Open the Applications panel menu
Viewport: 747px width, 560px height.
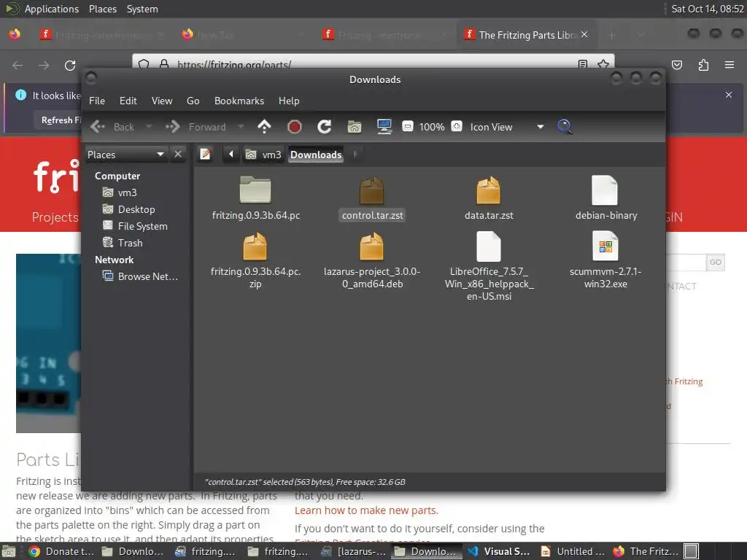coord(52,9)
